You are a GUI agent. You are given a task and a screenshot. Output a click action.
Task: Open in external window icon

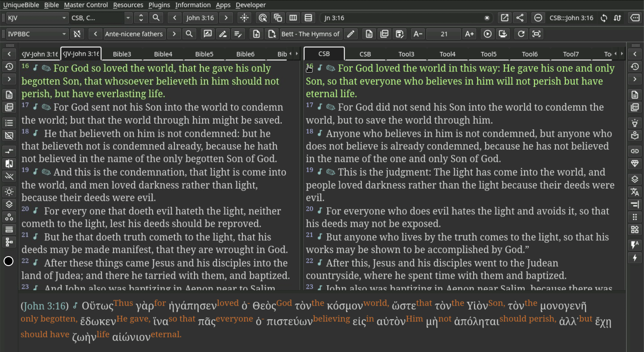504,18
